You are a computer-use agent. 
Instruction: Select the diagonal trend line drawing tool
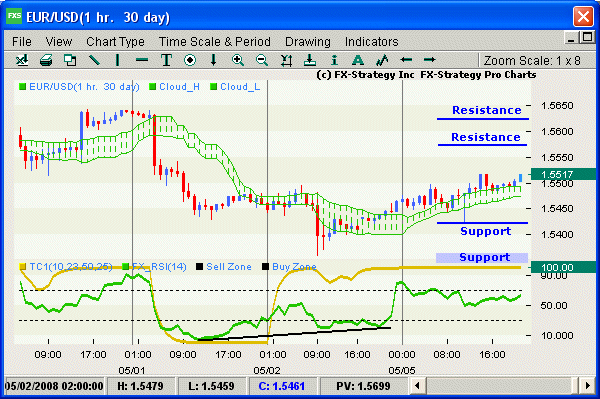pos(94,60)
